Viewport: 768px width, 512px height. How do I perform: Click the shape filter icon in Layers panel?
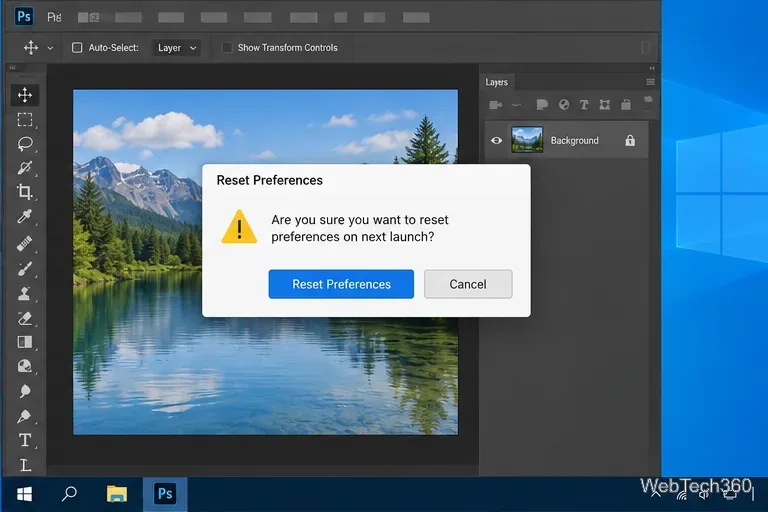click(x=542, y=104)
